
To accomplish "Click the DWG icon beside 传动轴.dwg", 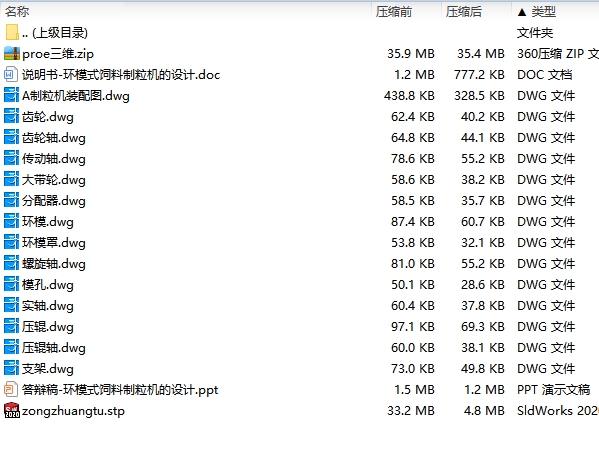I will pyautogui.click(x=11, y=159).
